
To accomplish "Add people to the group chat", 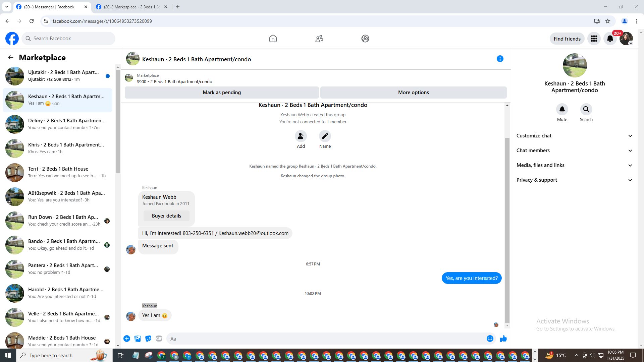I will [x=301, y=136].
